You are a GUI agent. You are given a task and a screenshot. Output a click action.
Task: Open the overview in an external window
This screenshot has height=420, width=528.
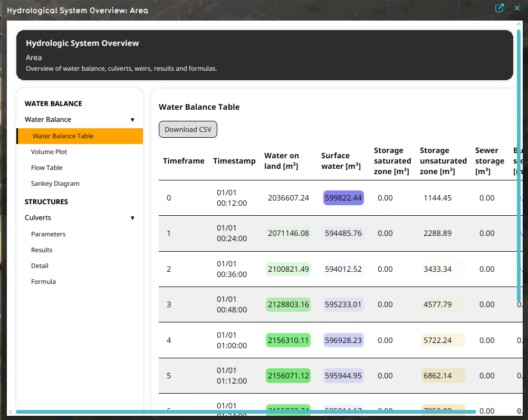tap(499, 8)
